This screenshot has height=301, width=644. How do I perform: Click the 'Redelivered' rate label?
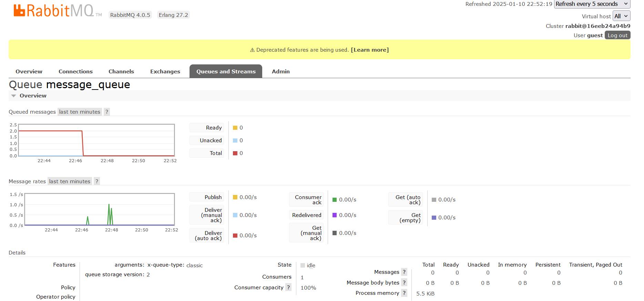(x=307, y=215)
